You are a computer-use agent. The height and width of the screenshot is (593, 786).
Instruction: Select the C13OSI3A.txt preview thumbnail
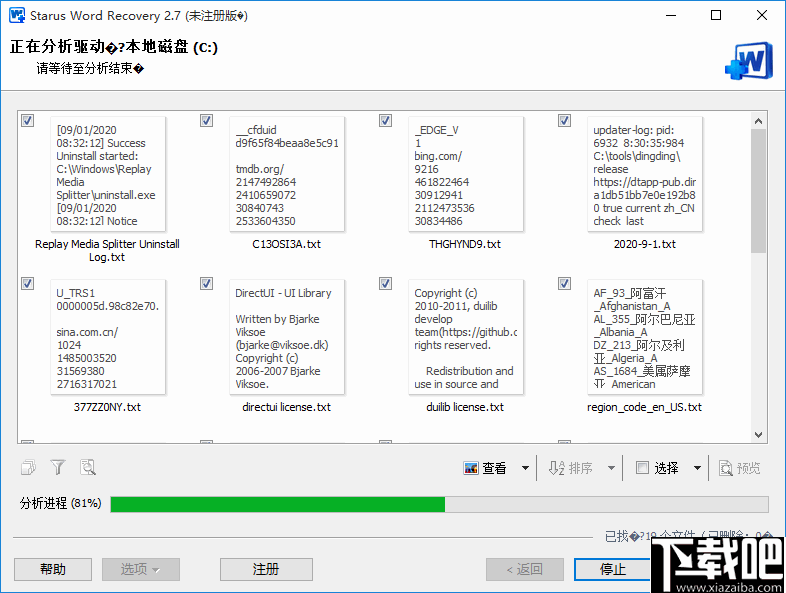[x=287, y=174]
